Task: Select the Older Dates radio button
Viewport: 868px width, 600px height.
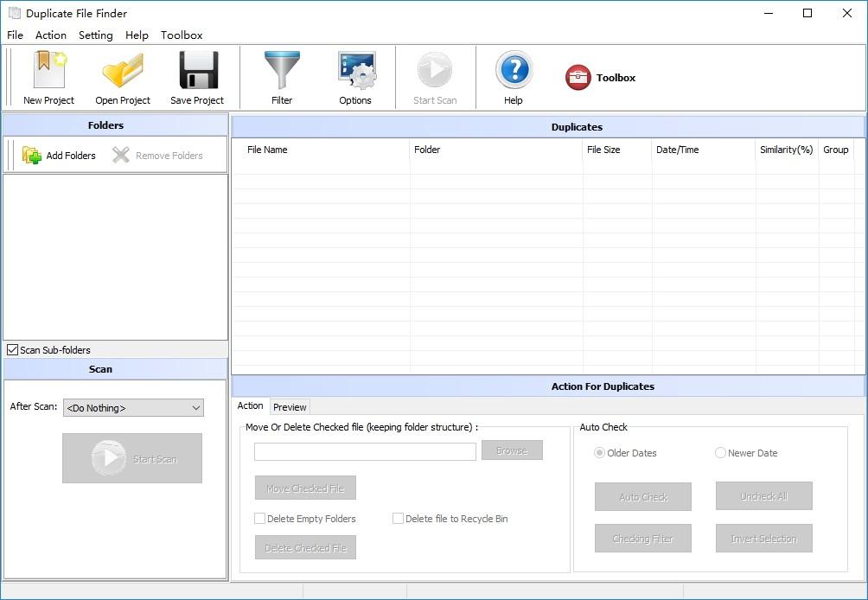Action: [x=599, y=453]
